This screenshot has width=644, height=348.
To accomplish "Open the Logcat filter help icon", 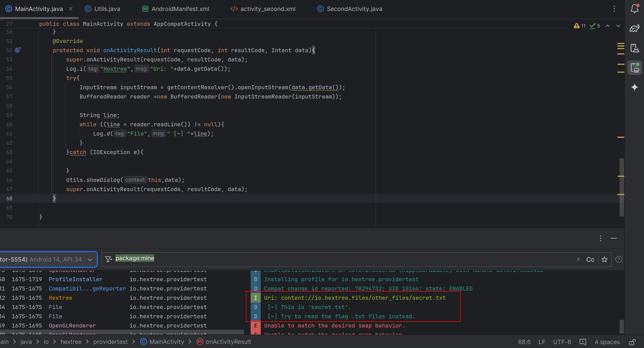I will (618, 259).
